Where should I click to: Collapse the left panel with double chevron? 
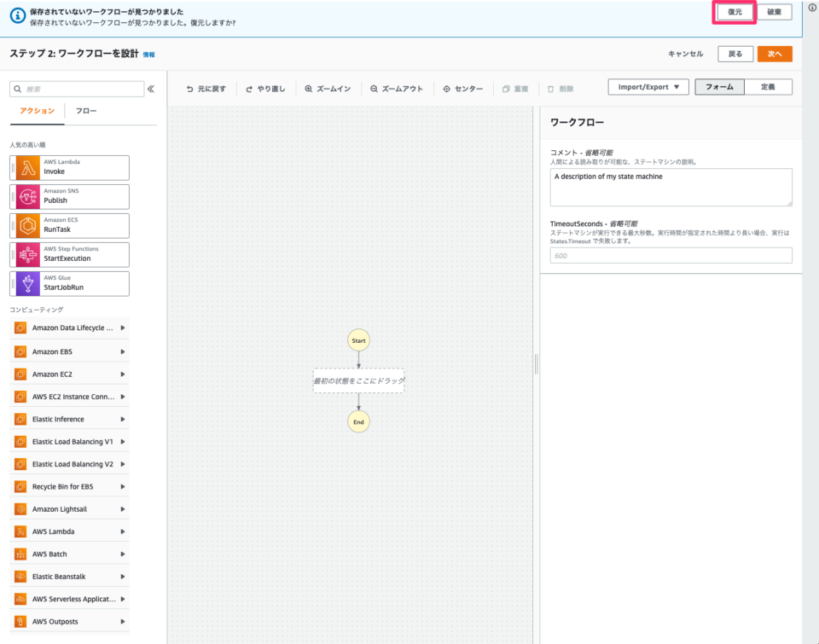(x=151, y=89)
